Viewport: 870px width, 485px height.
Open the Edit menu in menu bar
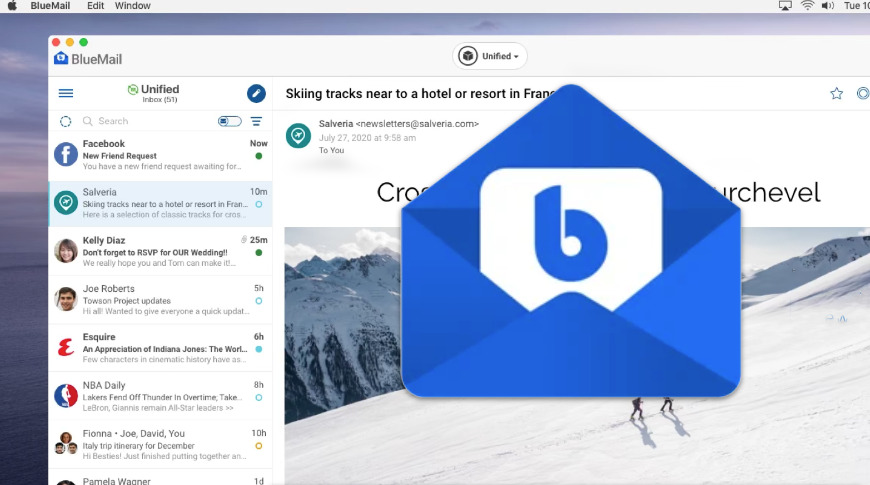pyautogui.click(x=95, y=6)
